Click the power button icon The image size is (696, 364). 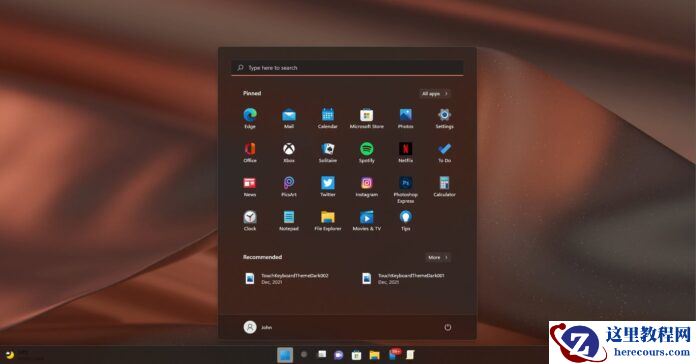(x=447, y=327)
